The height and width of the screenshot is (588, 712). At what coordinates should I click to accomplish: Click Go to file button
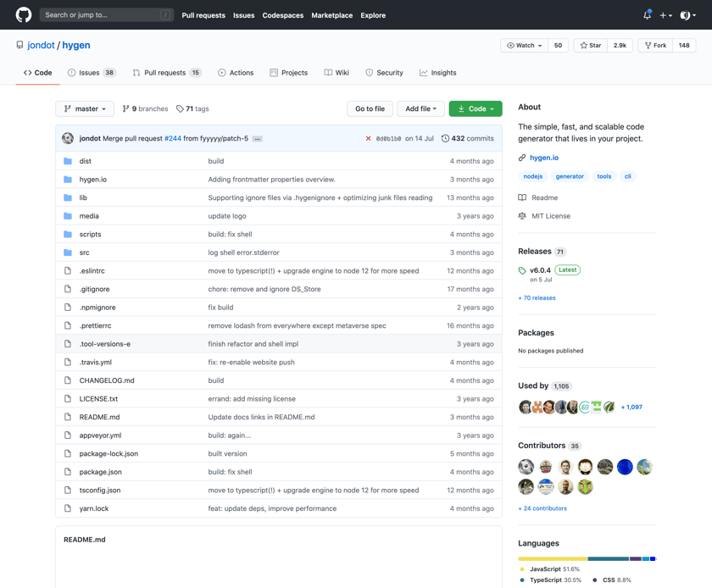370,109
